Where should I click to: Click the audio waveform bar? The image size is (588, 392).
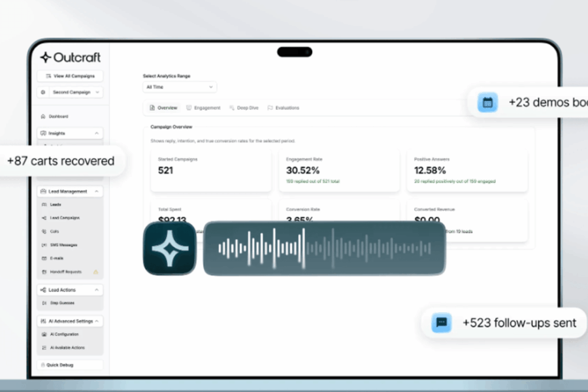[x=324, y=248]
